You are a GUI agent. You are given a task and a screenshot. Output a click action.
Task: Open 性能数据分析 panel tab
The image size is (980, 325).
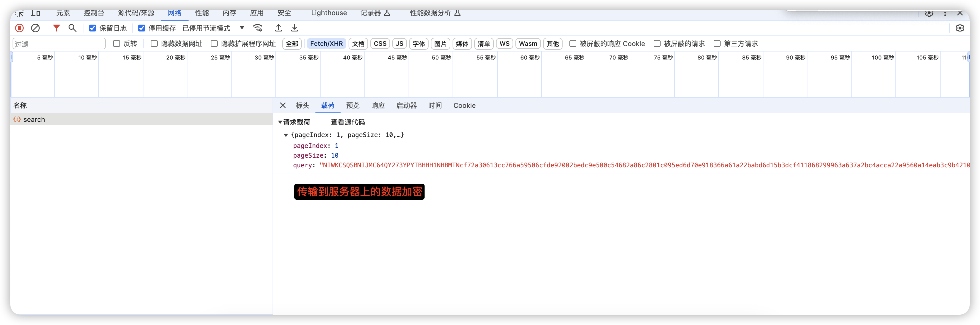(435, 13)
